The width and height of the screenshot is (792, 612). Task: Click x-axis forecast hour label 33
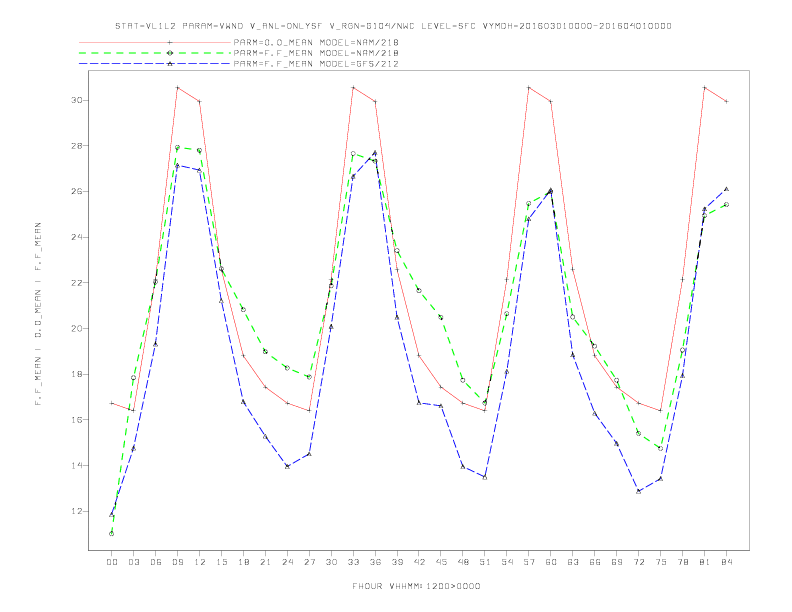click(353, 562)
